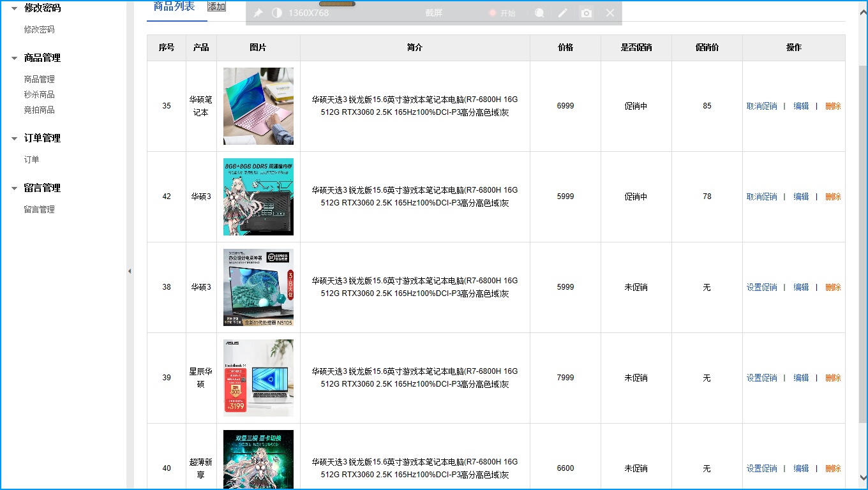Image resolution: width=868 pixels, height=490 pixels.
Task: Click 设置促销 for product row 40
Action: pos(762,469)
